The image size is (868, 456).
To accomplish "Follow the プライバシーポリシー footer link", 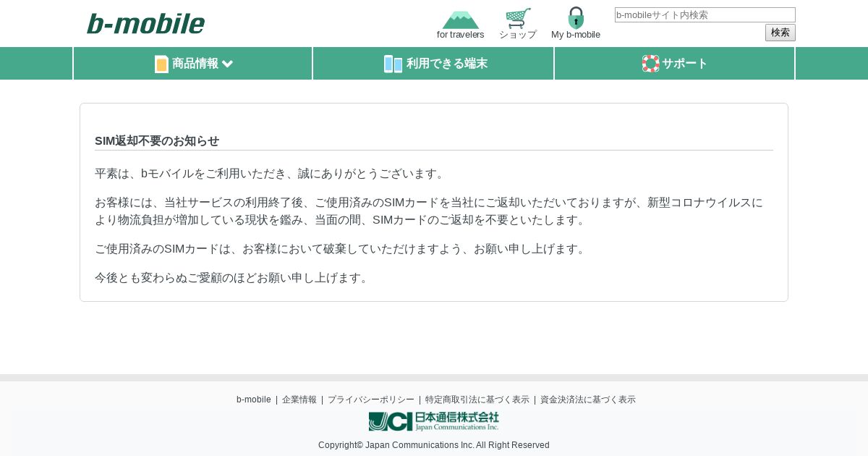I will click(x=371, y=400).
